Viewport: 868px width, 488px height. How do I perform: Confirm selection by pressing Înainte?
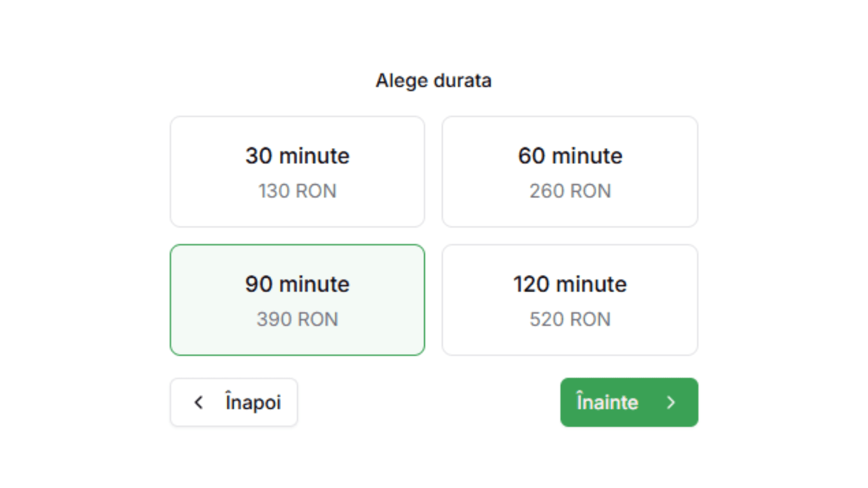629,402
